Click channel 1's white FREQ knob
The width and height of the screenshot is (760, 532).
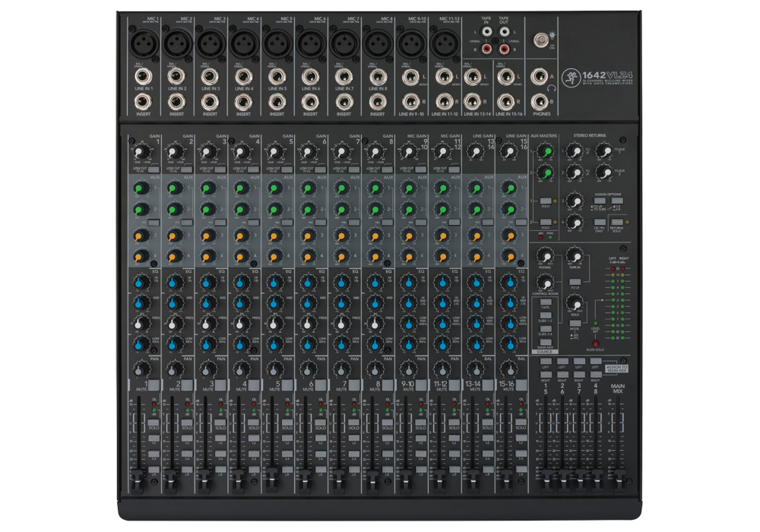pos(141,323)
